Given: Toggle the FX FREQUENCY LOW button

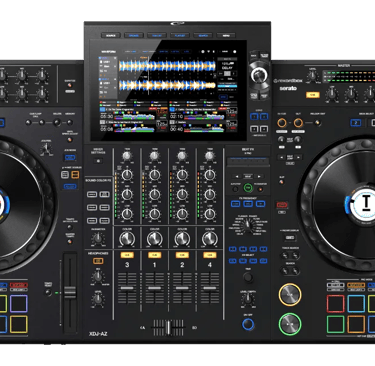Looking at the screenshot, I should pos(235,204).
